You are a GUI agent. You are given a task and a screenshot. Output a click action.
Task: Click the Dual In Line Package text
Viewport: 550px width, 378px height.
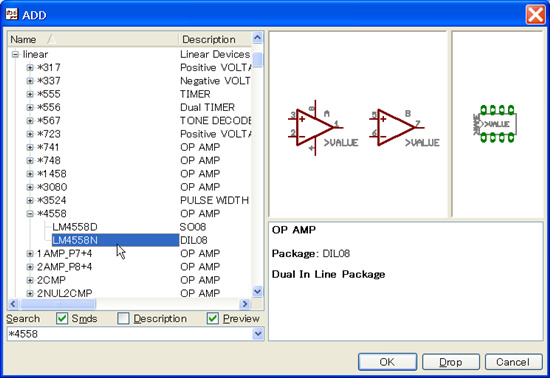328,274
